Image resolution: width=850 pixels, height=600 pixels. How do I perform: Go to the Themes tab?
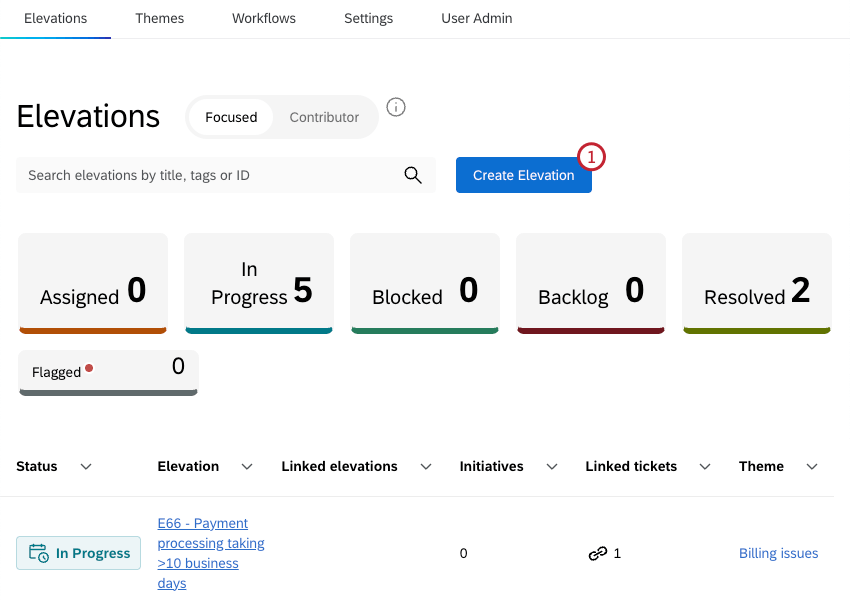pos(159,18)
